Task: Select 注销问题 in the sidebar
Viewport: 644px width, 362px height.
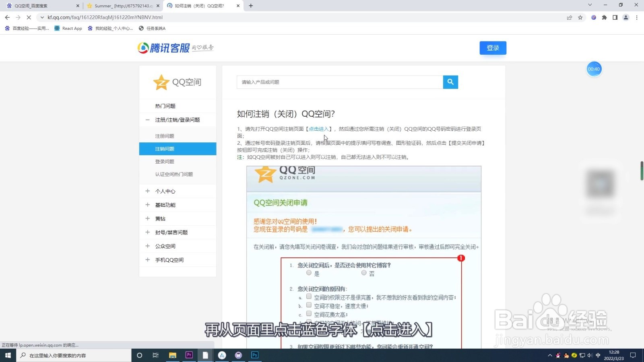Action: click(x=178, y=149)
